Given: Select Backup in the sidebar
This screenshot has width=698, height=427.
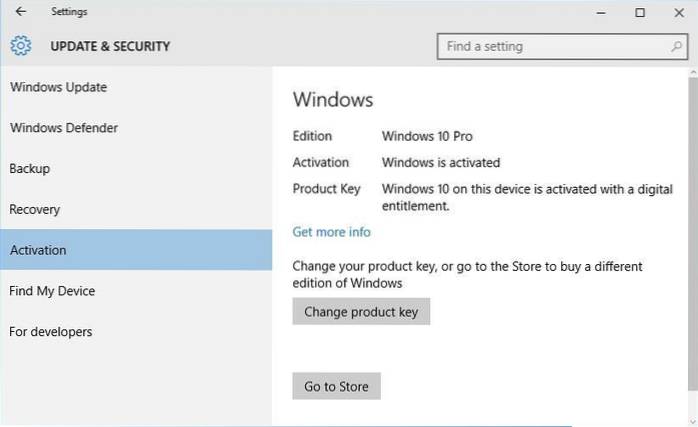Looking at the screenshot, I should 30,169.
